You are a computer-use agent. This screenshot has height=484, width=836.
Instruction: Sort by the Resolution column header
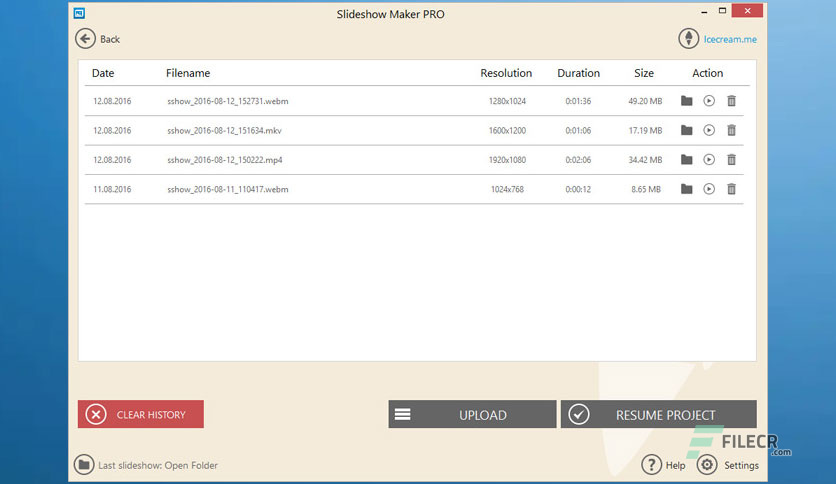506,73
